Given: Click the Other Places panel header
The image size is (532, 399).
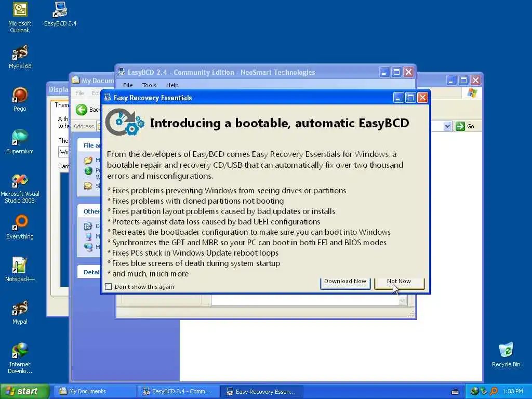Looking at the screenshot, I should [89, 211].
